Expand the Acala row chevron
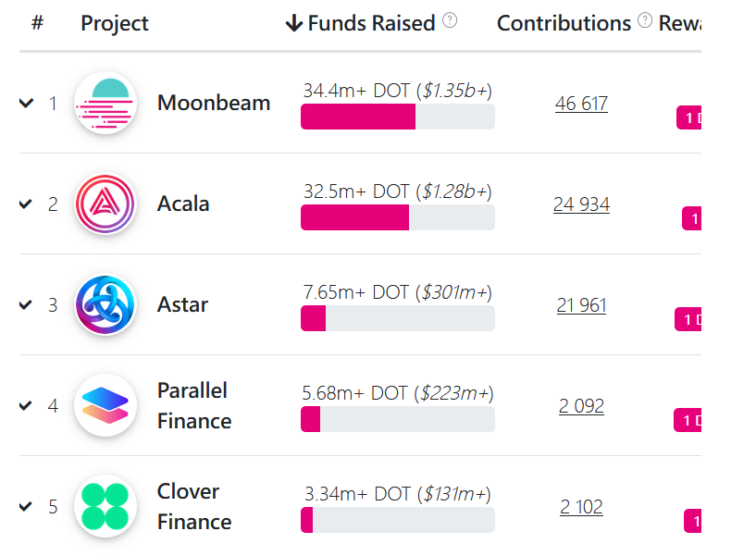Viewport: 756px width, 556px height. [26, 204]
